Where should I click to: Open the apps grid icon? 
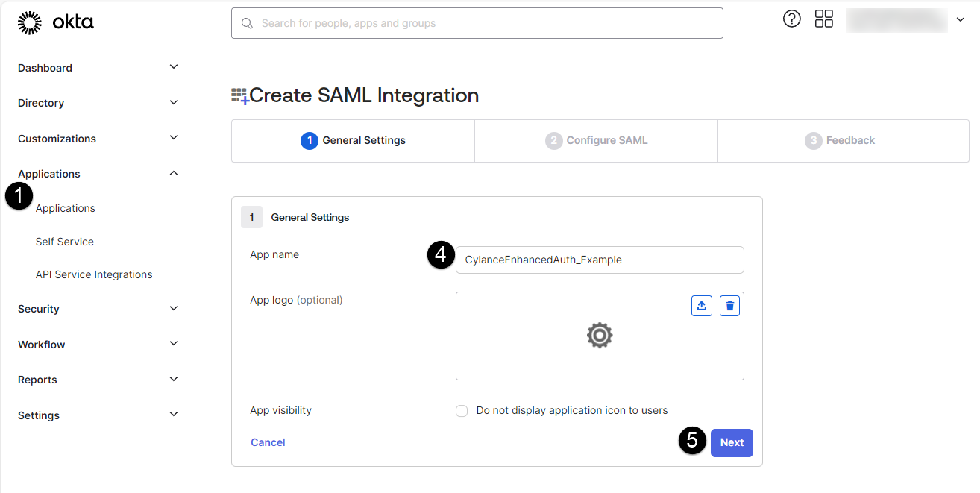pos(823,19)
